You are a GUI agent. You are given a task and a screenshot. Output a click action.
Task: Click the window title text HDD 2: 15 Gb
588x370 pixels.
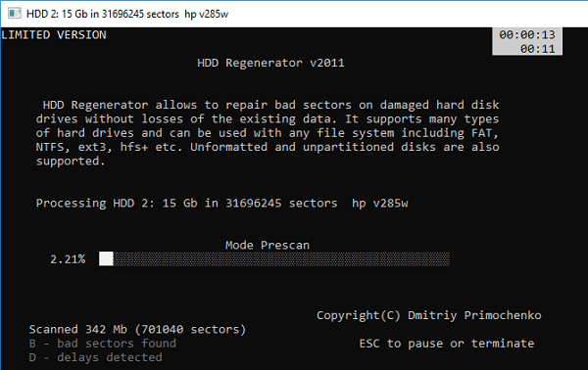point(127,14)
